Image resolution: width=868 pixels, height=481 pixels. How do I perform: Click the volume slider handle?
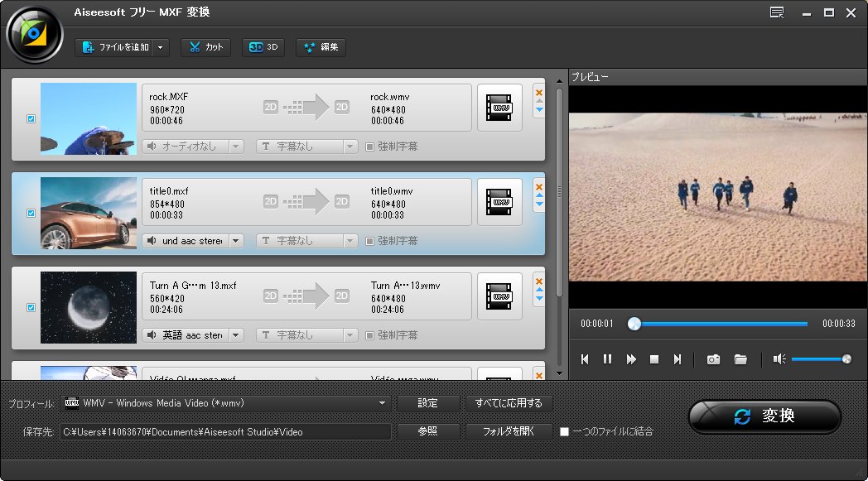pos(846,359)
